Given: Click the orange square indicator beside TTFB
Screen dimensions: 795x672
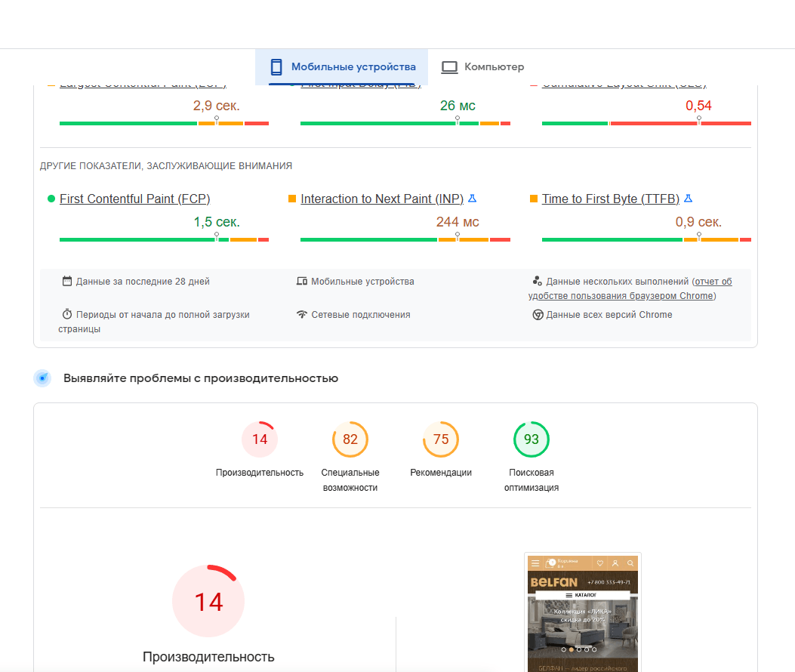Looking at the screenshot, I should pos(533,199).
